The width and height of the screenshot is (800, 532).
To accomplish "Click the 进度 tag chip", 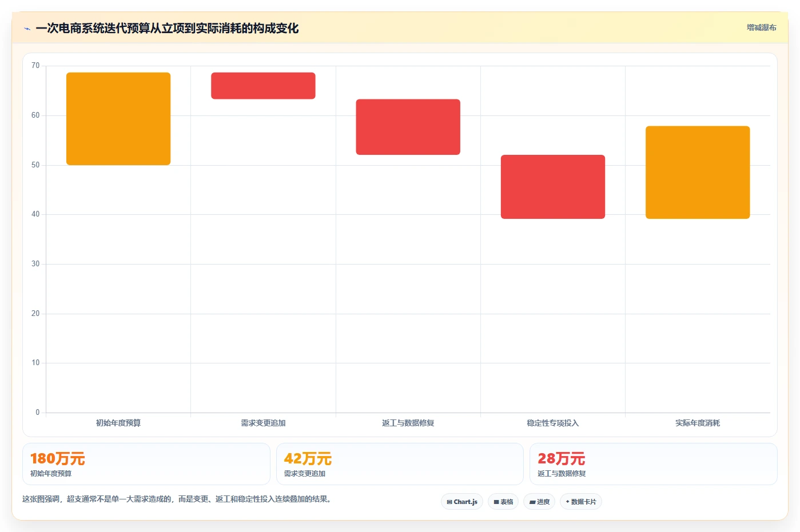I will [x=539, y=502].
